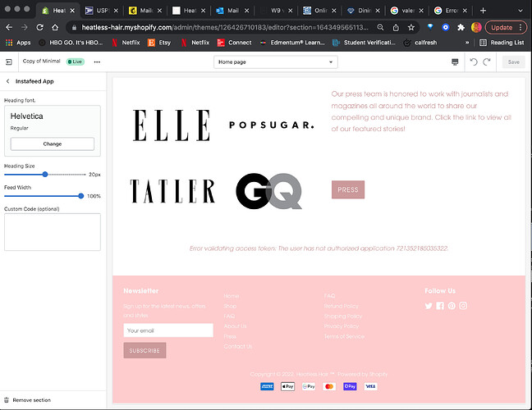532x410 pixels.
Task: Click the Refund Policy footer link
Action: (341, 307)
